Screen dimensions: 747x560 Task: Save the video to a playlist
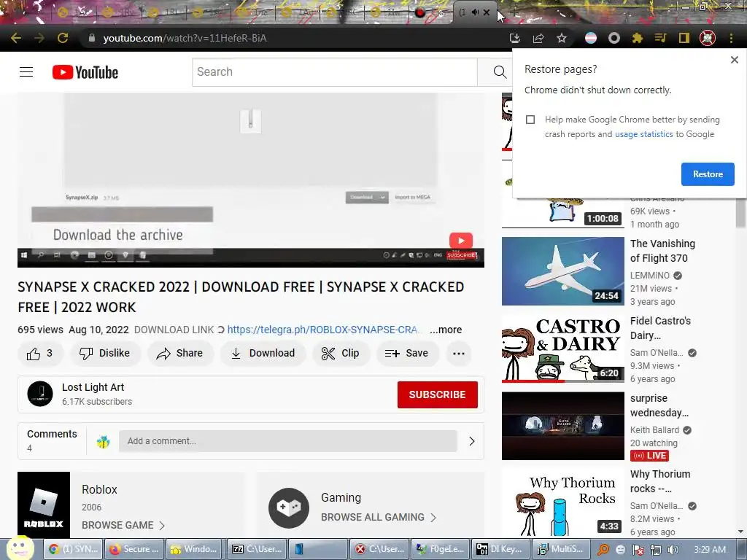point(407,354)
